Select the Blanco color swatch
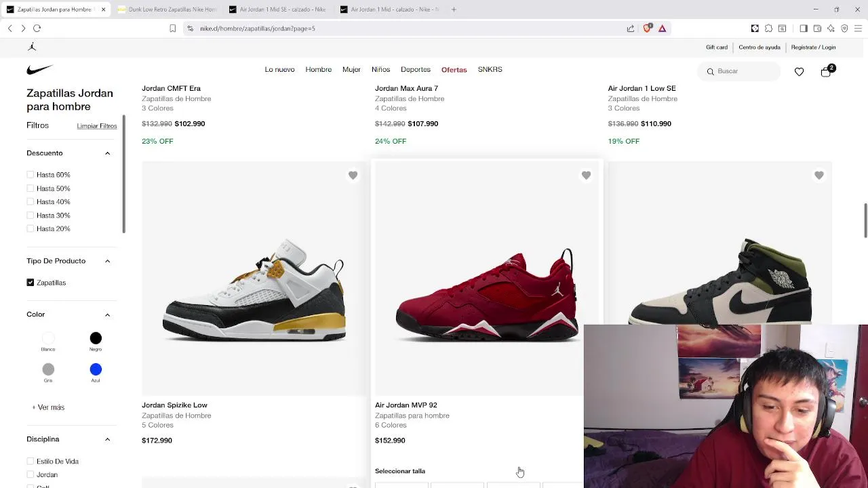 click(48, 338)
